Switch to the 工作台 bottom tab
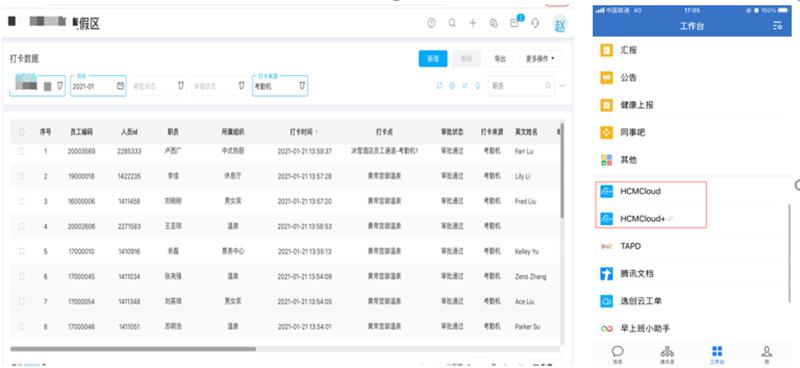The width and height of the screenshot is (800, 368). tap(717, 354)
